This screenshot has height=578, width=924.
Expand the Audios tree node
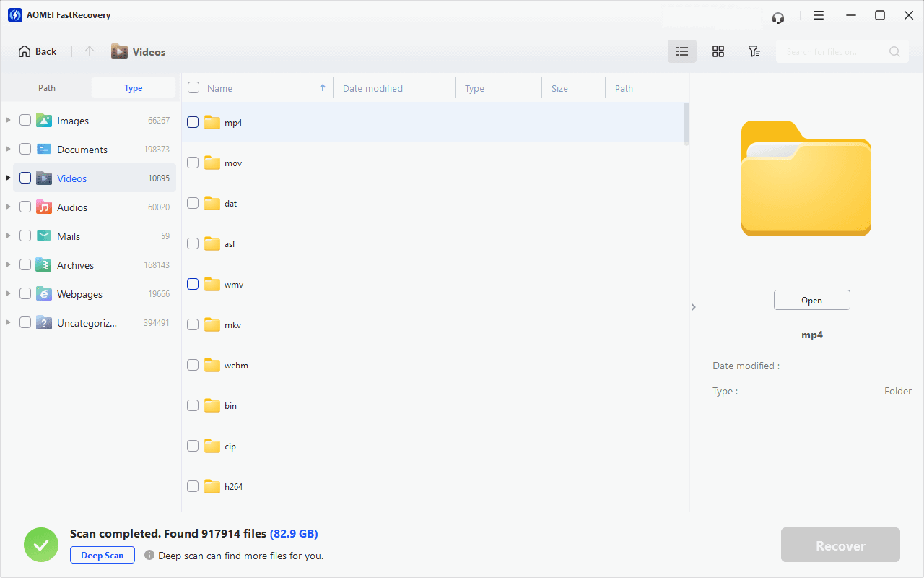(x=8, y=207)
